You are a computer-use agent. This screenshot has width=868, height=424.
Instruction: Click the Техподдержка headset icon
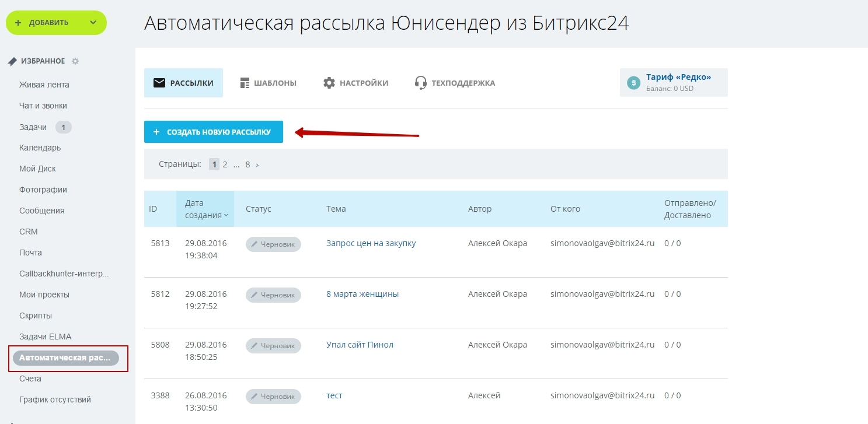[420, 83]
